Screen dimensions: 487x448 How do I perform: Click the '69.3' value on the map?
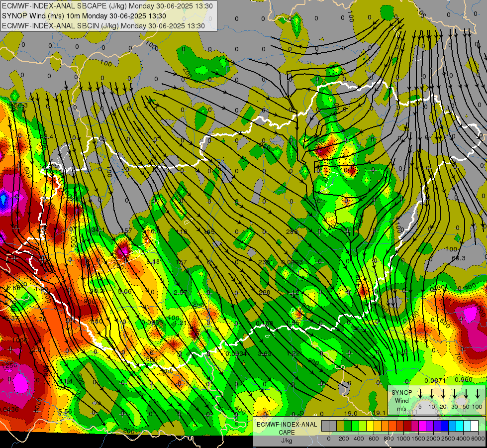coord(459,258)
